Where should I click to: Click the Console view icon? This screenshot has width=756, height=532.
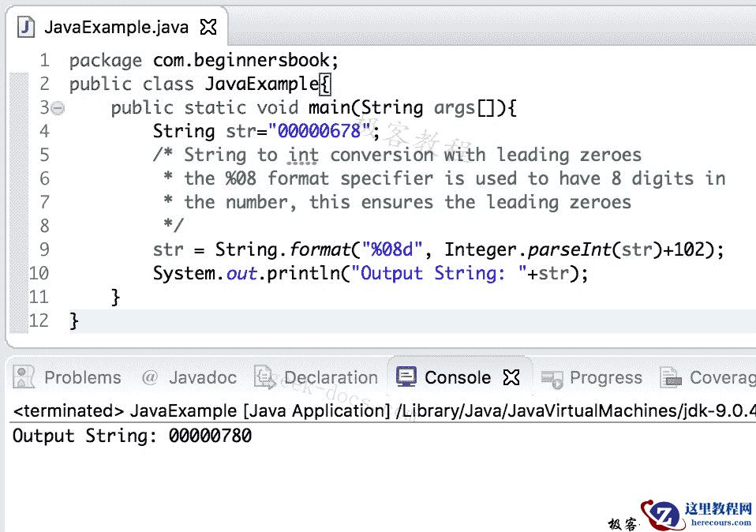(x=406, y=377)
